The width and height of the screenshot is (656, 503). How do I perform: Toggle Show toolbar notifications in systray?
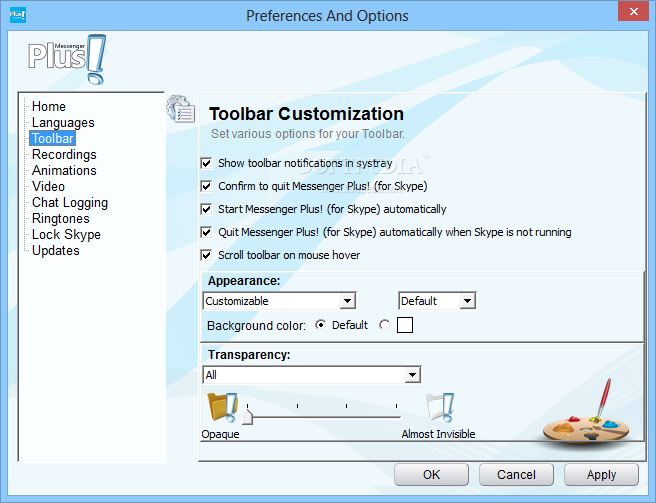coord(207,163)
